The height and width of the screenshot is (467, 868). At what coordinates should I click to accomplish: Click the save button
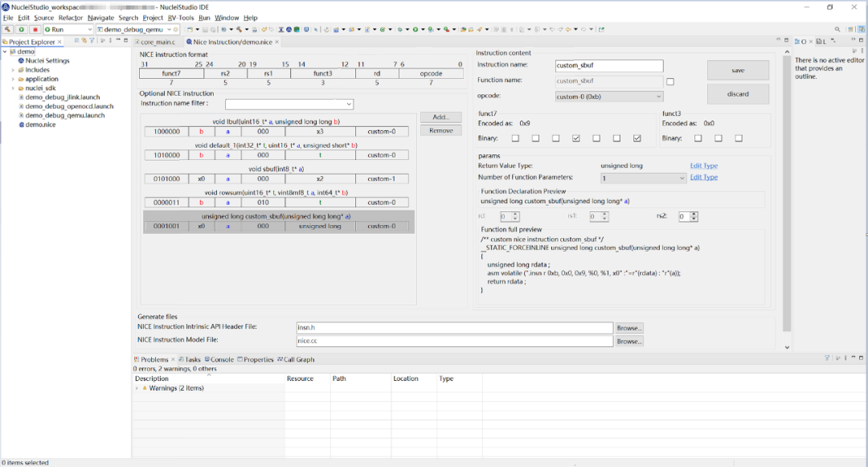[x=738, y=70]
